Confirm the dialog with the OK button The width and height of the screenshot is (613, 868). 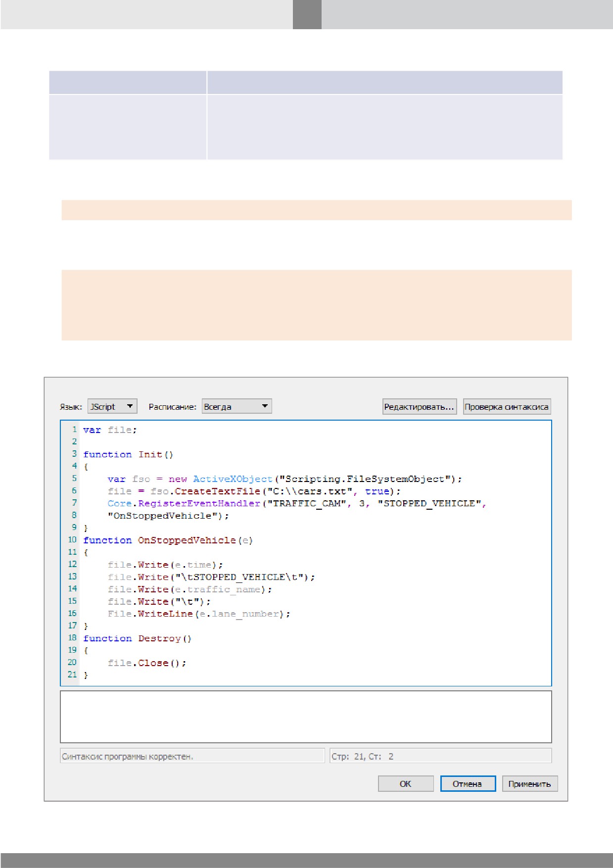406,784
